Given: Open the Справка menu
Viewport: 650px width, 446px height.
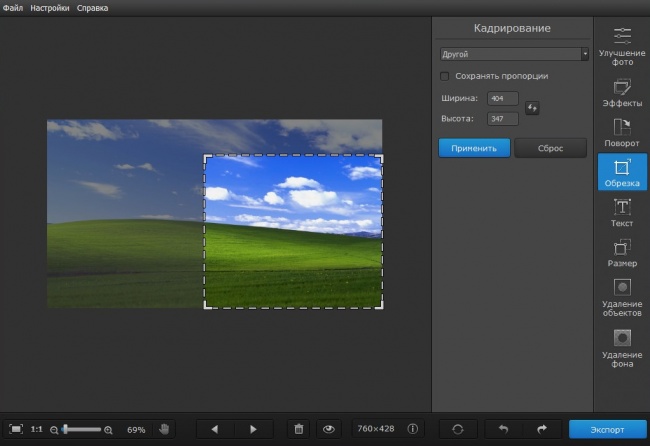Looking at the screenshot, I should [92, 8].
